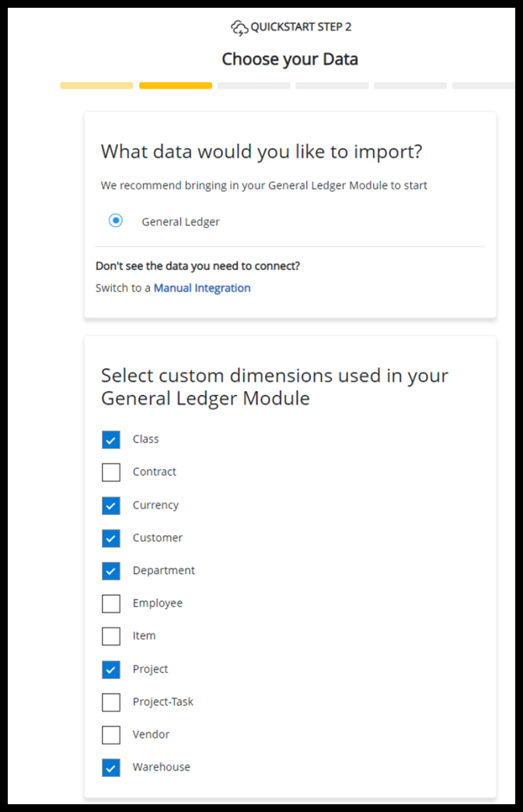Select the General Ledger radio button
The image size is (523, 812).
click(x=116, y=221)
